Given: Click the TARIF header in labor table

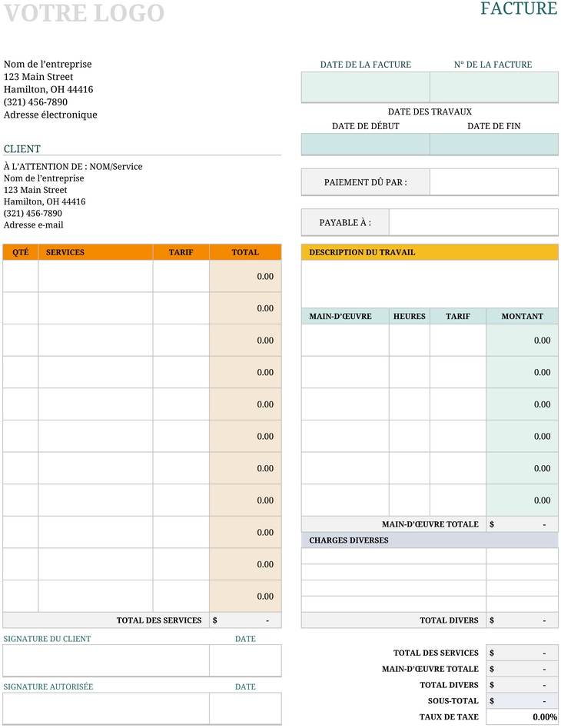Looking at the screenshot, I should [458, 316].
